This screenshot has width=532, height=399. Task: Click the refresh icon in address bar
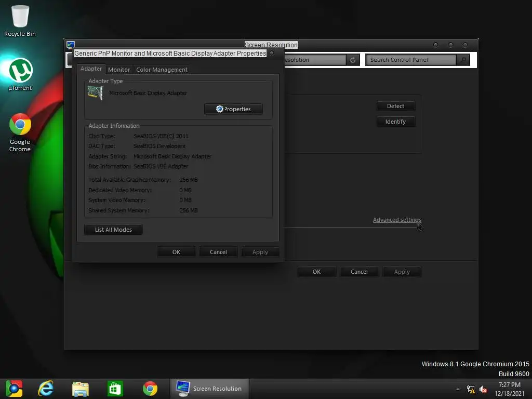(353, 60)
